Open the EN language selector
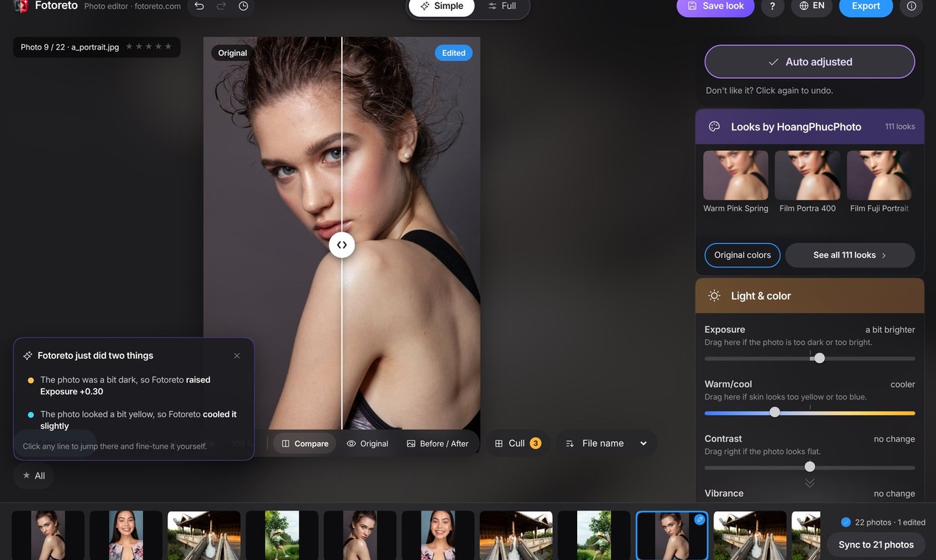The image size is (936, 560). [x=811, y=6]
